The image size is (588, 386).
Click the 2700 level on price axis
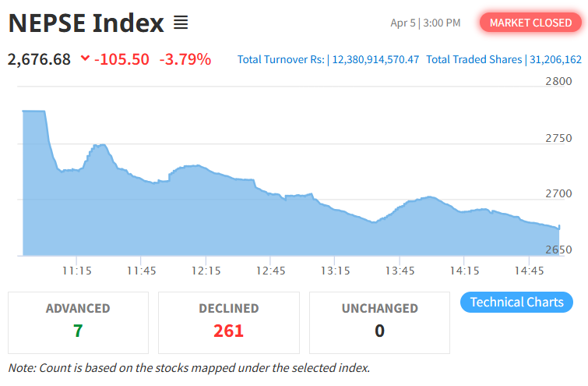558,194
